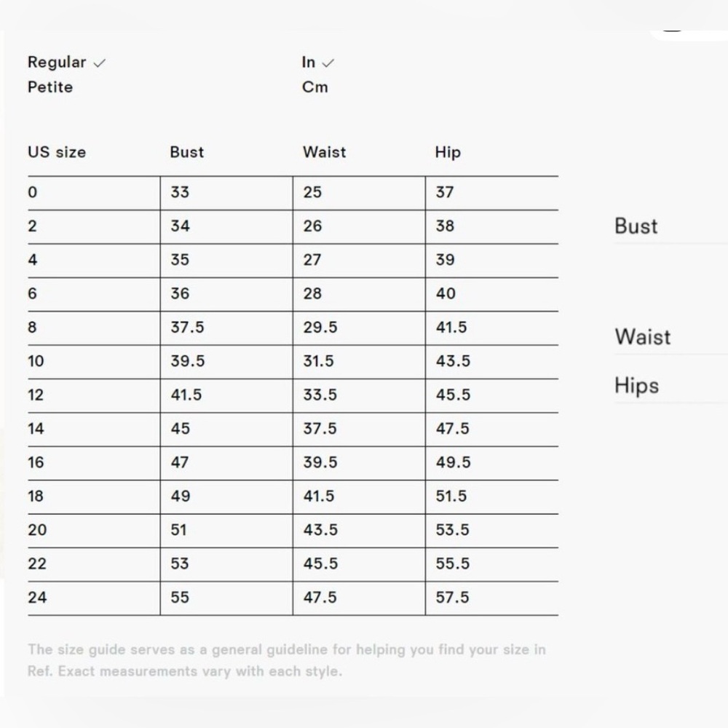
Task: Click hip value 57.5 for size 24
Action: (452, 597)
